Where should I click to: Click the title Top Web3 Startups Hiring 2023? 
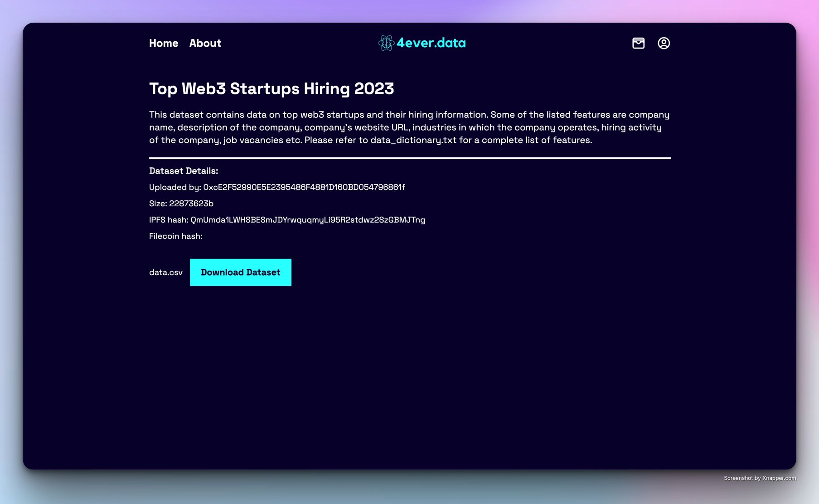(x=271, y=89)
